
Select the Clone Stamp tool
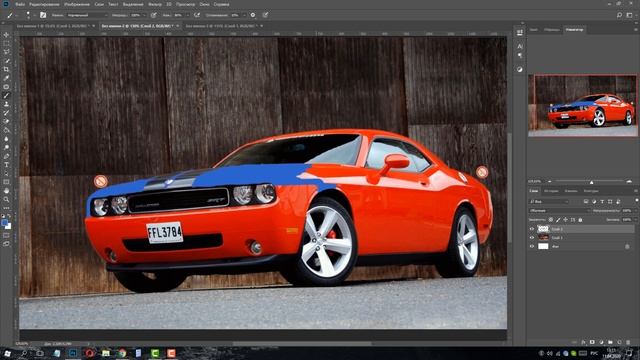tap(6, 104)
